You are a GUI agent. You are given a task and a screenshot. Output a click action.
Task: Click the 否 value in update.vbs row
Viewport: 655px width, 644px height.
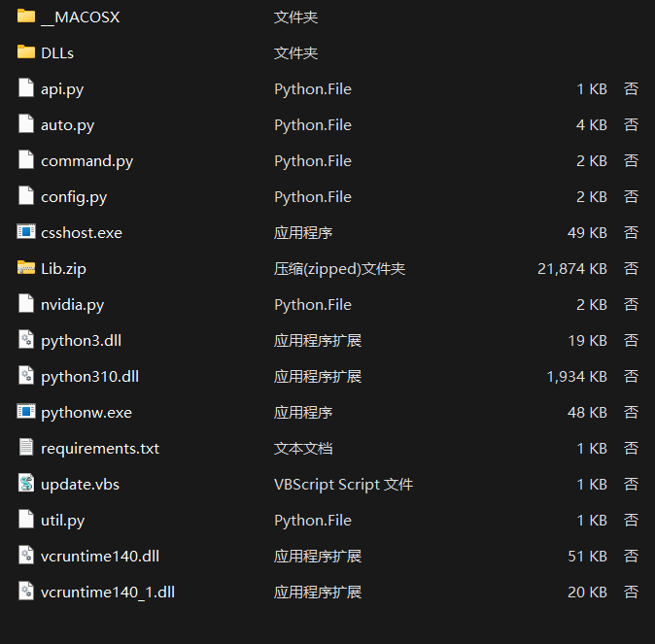[x=631, y=484]
